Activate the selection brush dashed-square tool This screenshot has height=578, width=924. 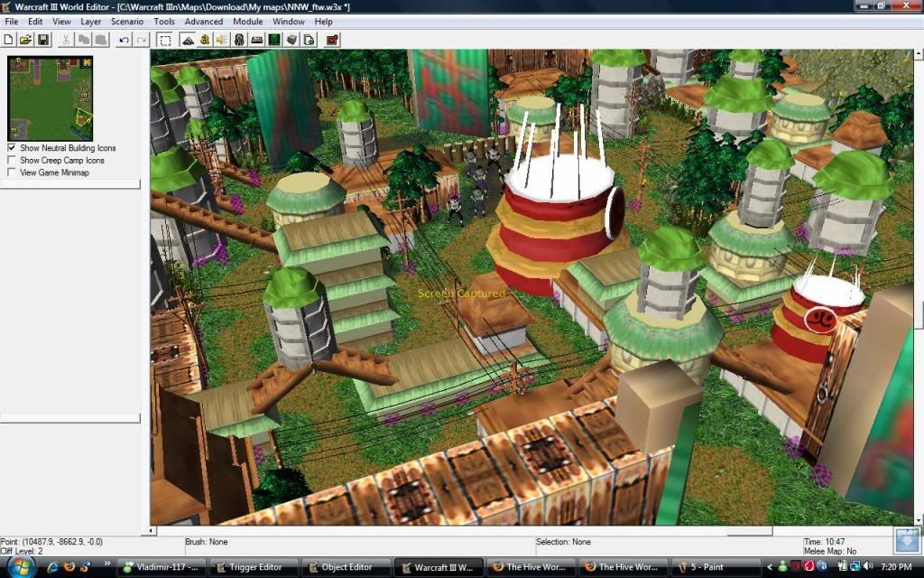[x=166, y=40]
